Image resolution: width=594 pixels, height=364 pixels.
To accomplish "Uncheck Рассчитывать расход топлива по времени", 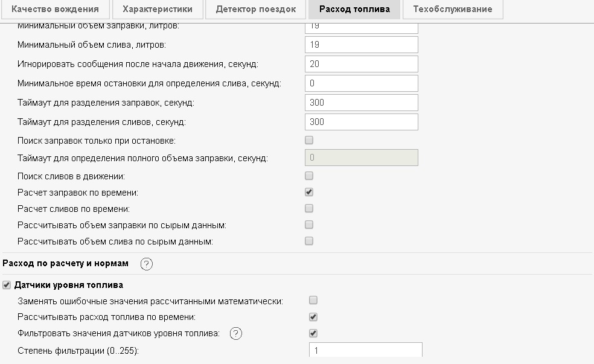I will tap(313, 317).
